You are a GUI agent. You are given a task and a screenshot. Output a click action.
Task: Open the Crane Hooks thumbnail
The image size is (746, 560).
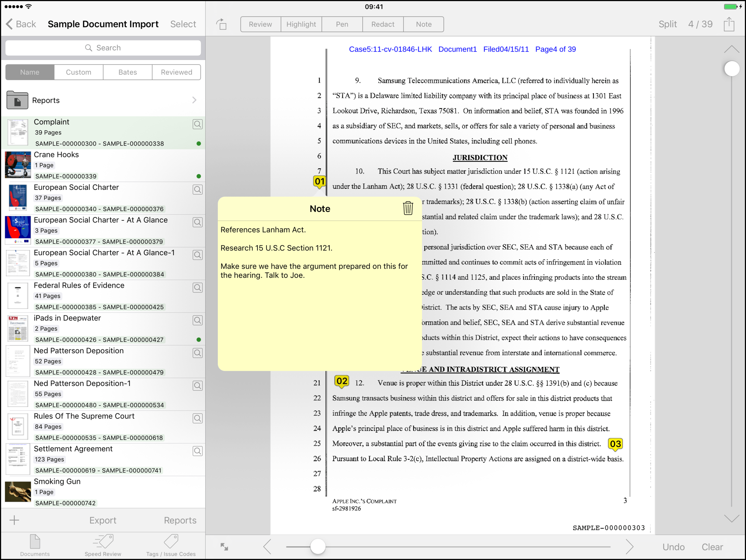click(x=18, y=164)
